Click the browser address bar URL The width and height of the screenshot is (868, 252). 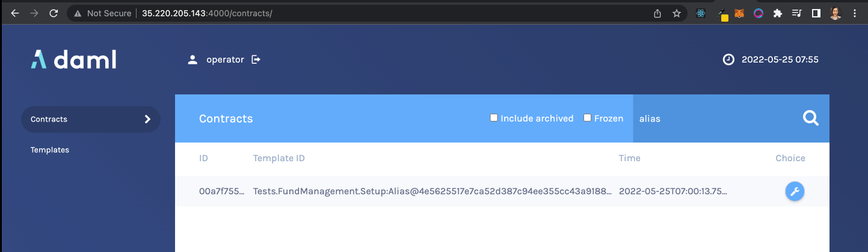coord(207,13)
